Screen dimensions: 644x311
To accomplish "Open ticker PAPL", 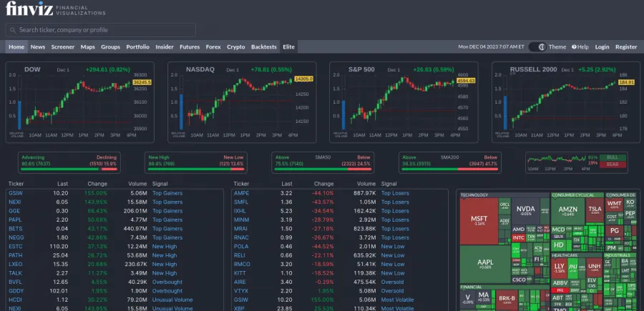I will (15, 220).
